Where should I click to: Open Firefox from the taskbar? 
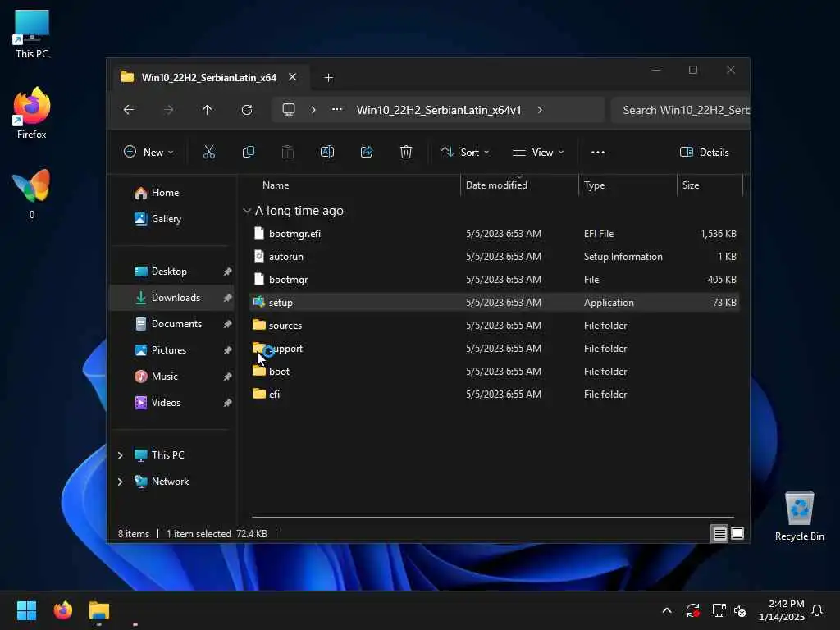[62, 610]
